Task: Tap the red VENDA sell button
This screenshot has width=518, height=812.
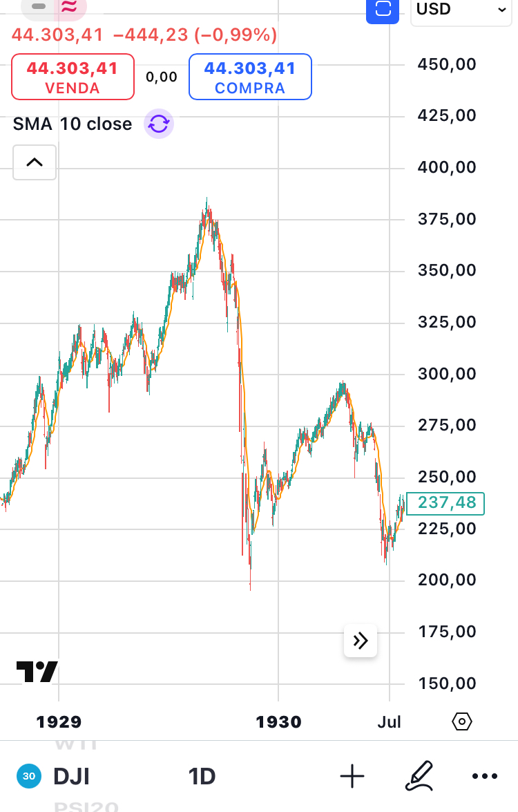Action: (73, 77)
